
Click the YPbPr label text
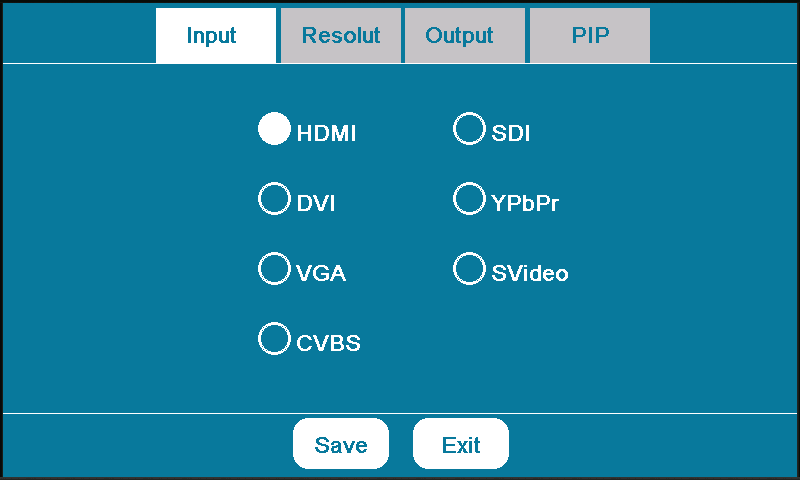525,204
